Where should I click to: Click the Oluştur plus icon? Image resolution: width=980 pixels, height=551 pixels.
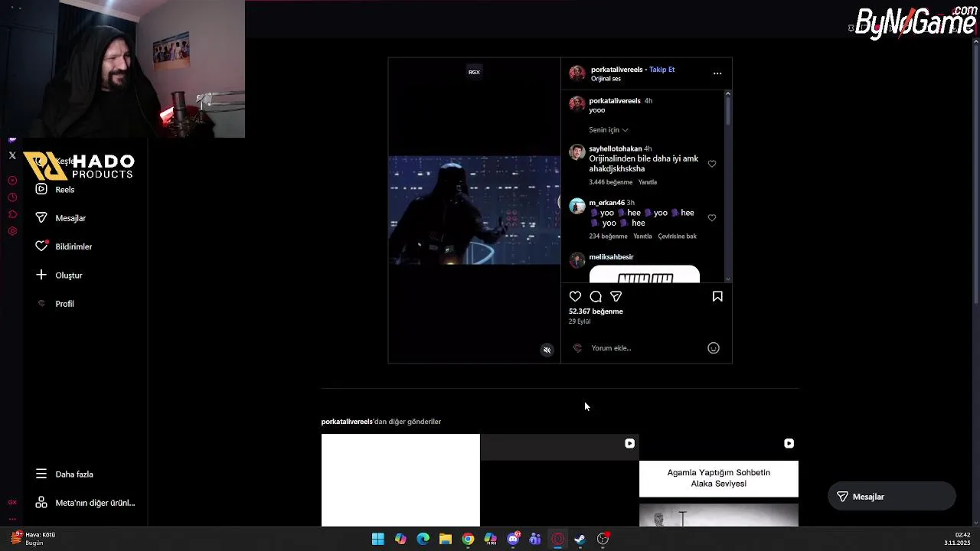[x=41, y=275]
